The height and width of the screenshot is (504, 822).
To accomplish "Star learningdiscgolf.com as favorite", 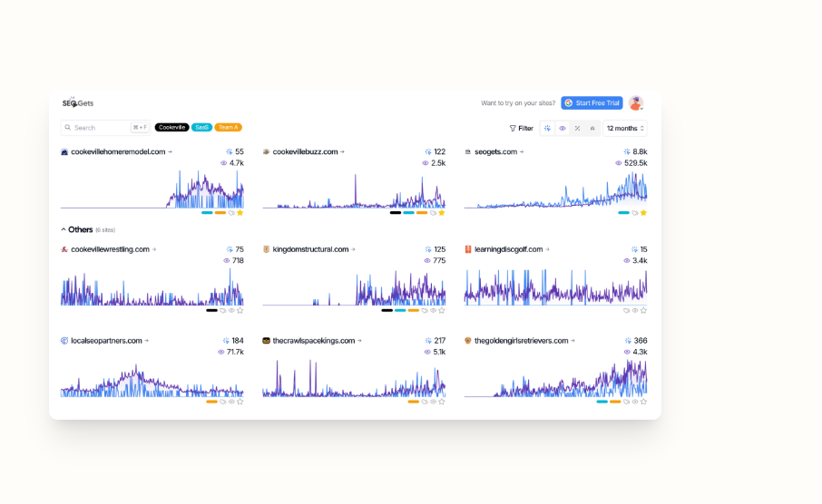I will 644,311.
